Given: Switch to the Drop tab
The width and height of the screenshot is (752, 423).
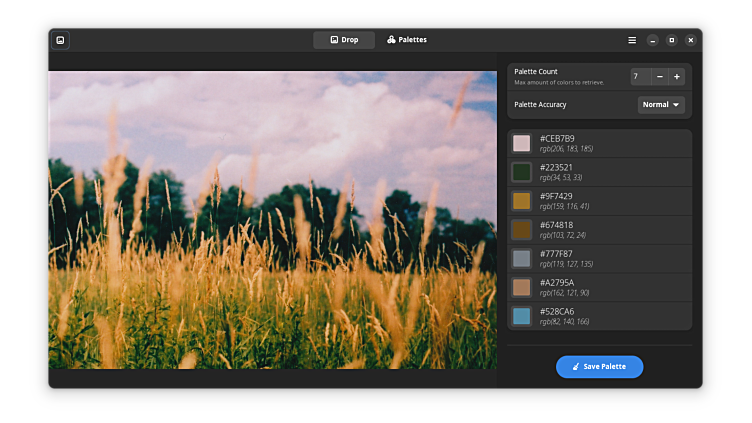Looking at the screenshot, I should pos(344,40).
